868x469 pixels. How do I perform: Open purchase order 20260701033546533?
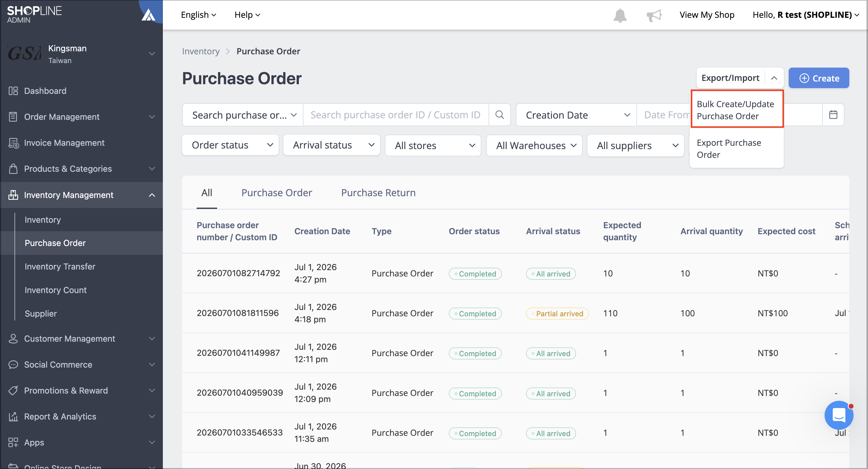(239, 432)
